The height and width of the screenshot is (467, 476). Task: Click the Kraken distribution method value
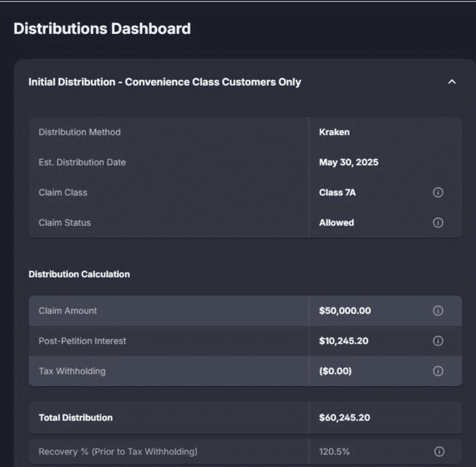(x=334, y=132)
